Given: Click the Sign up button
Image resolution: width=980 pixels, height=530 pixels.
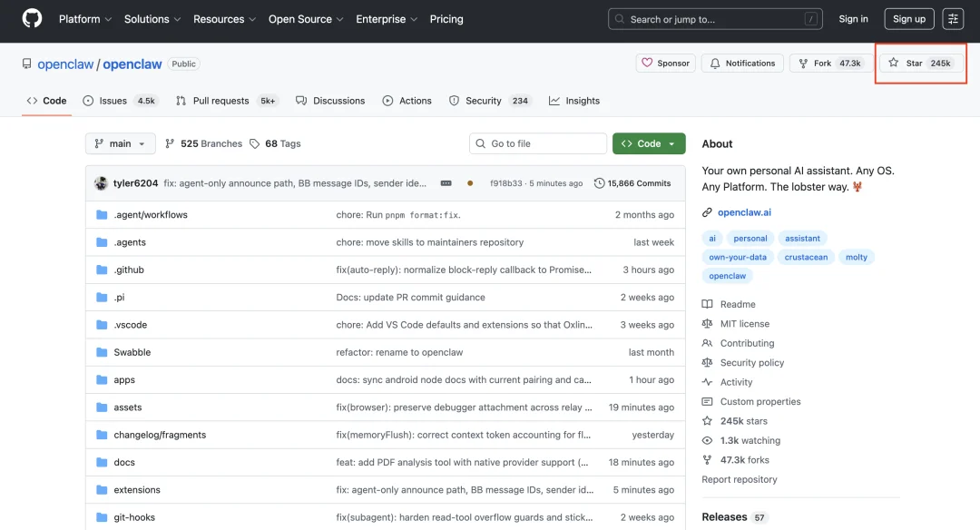Looking at the screenshot, I should click(x=908, y=19).
